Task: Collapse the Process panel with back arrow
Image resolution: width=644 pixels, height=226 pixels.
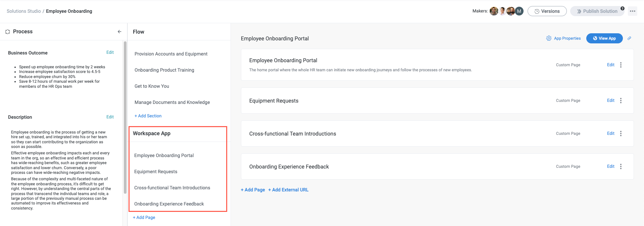Action: [x=119, y=32]
